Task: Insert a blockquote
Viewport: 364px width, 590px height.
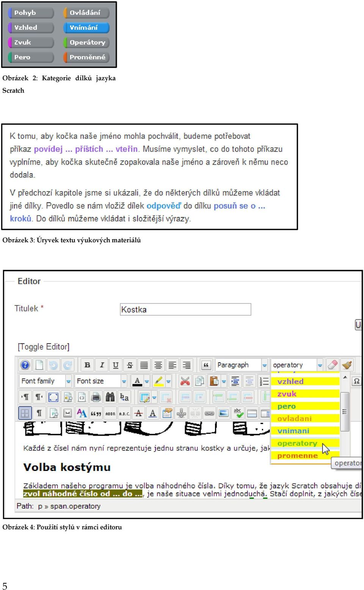Action: 206,365
